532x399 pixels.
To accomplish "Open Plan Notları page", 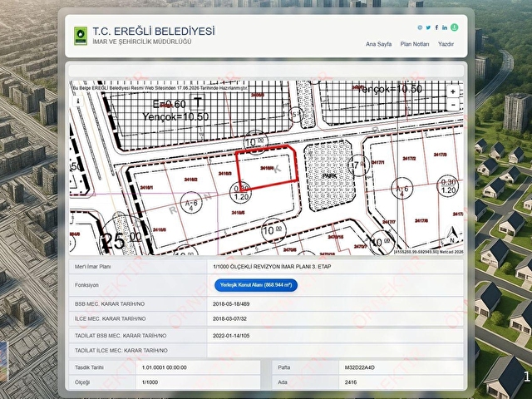I will [415, 44].
